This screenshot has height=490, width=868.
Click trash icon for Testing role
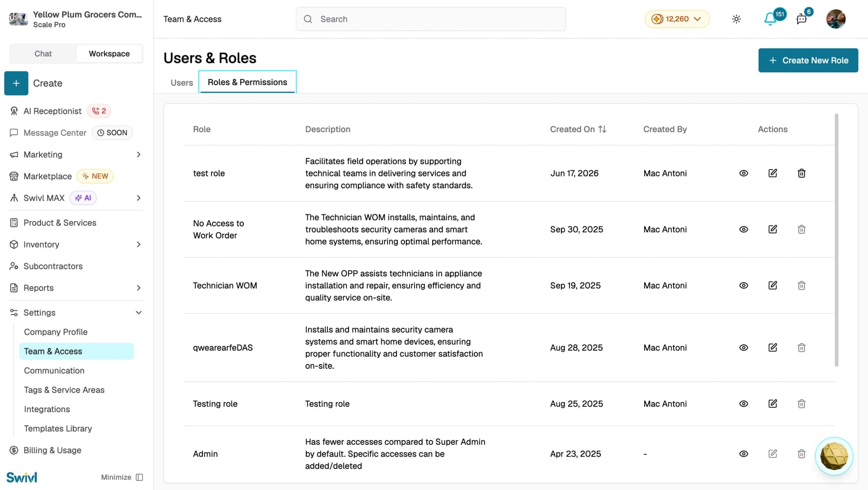(802, 404)
